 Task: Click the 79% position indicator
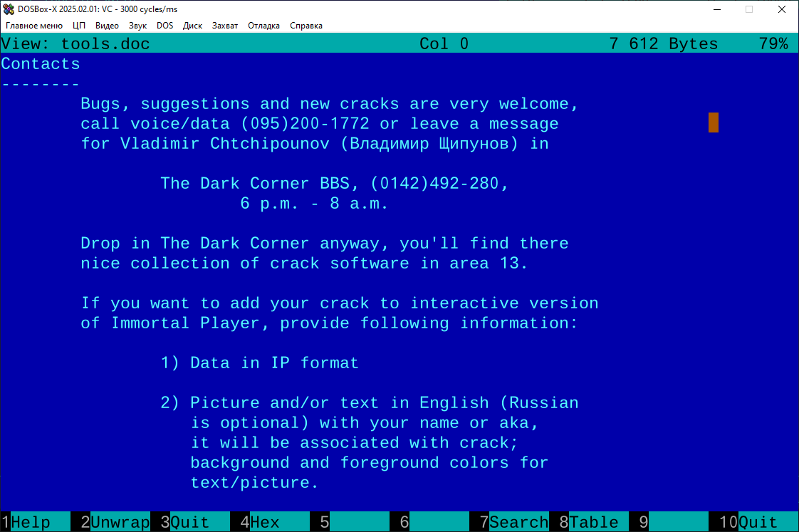(773, 44)
